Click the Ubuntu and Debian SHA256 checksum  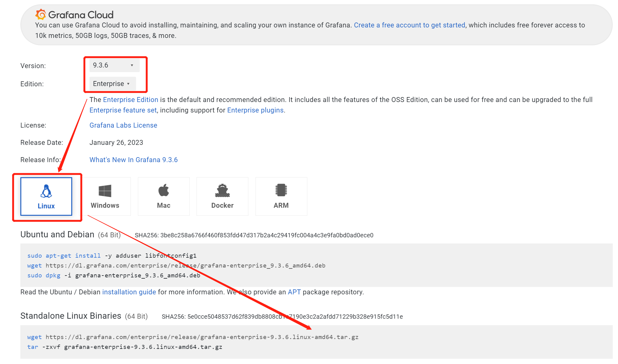(254, 235)
